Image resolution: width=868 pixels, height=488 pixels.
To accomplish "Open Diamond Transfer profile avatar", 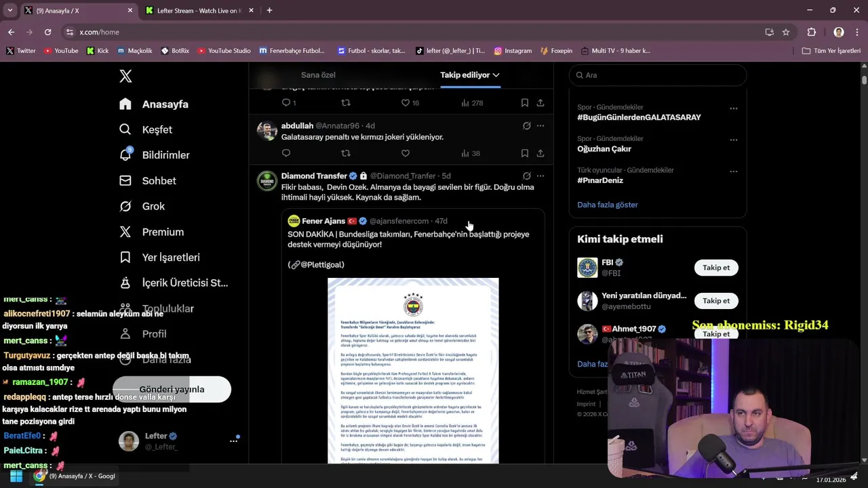I will (267, 181).
